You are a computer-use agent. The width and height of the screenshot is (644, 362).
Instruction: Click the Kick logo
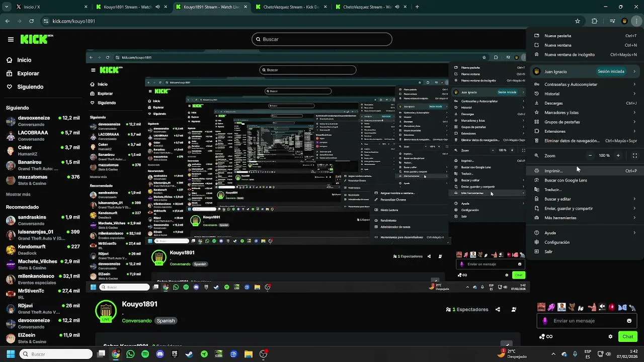pos(37,39)
